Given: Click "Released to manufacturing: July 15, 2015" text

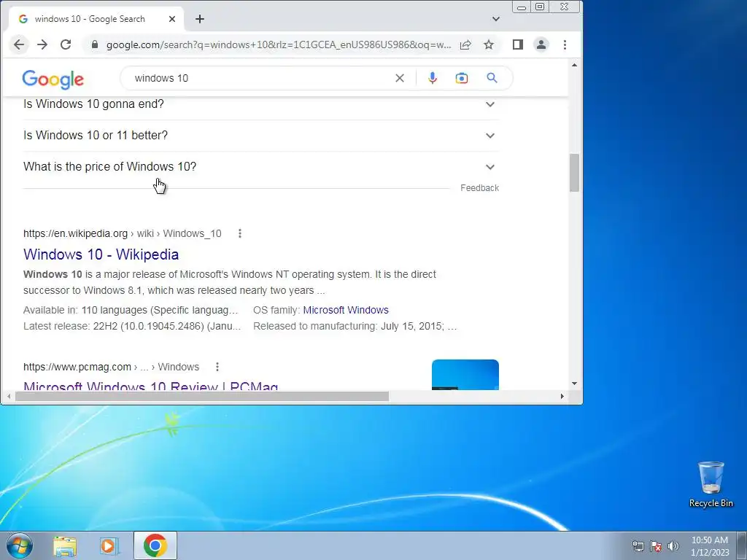Looking at the screenshot, I should (x=355, y=326).
